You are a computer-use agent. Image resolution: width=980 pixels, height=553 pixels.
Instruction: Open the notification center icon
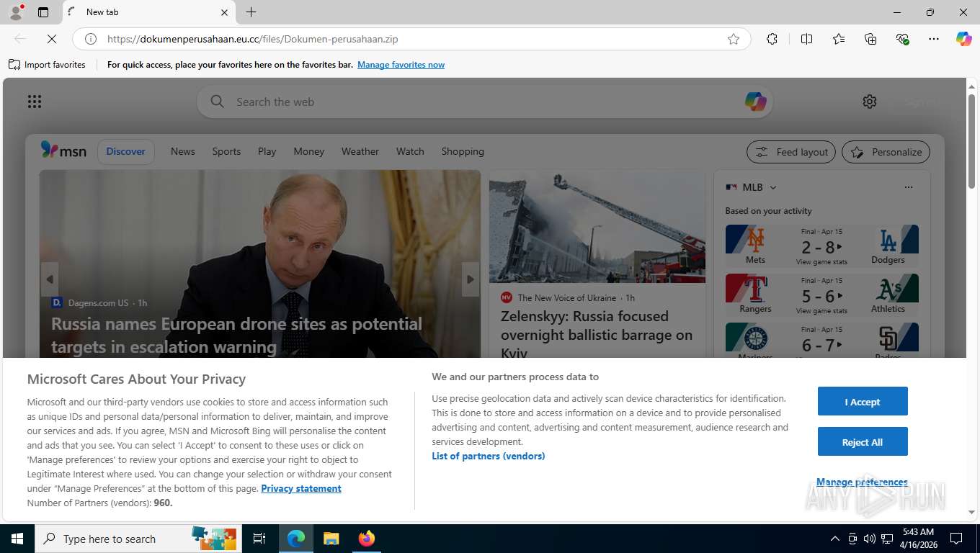point(956,539)
